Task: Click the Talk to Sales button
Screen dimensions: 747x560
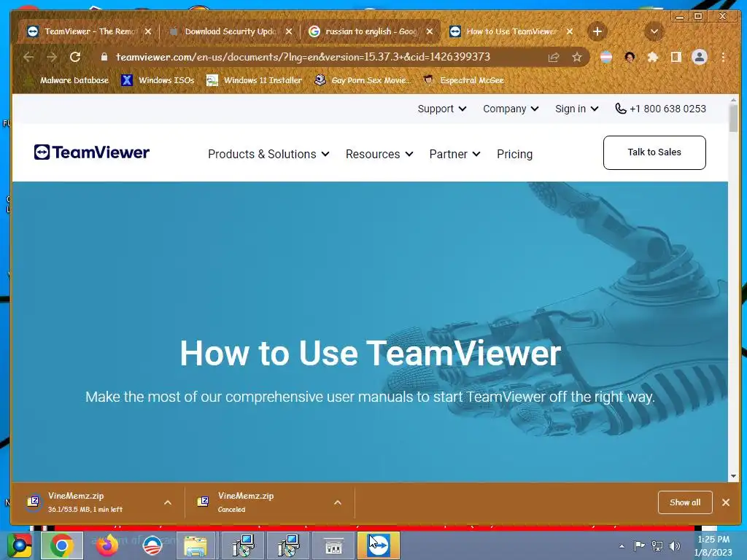Action: pos(654,152)
